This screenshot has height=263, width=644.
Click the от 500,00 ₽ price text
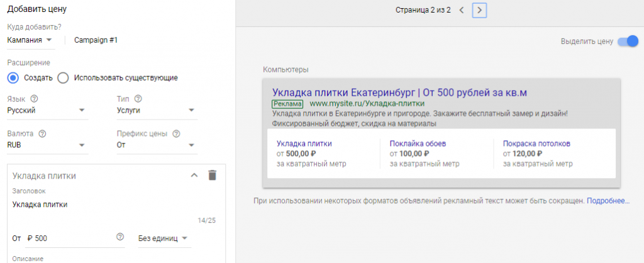(x=297, y=154)
